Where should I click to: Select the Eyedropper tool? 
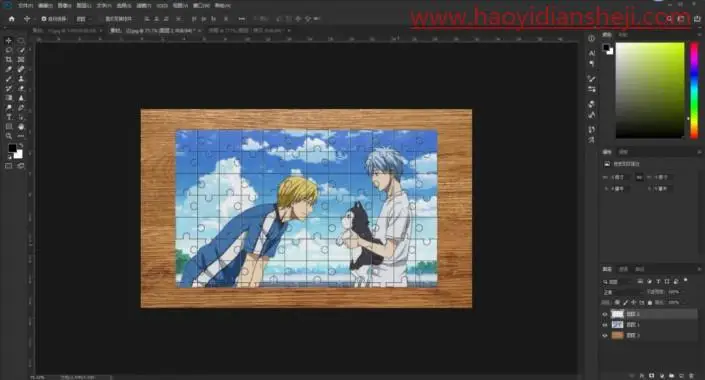tap(9, 69)
